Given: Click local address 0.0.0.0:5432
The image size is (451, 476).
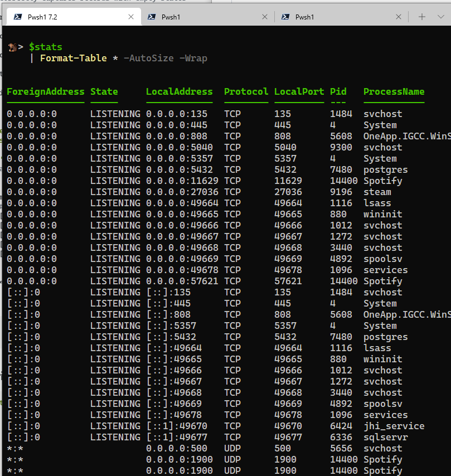Looking at the screenshot, I should (180, 169).
